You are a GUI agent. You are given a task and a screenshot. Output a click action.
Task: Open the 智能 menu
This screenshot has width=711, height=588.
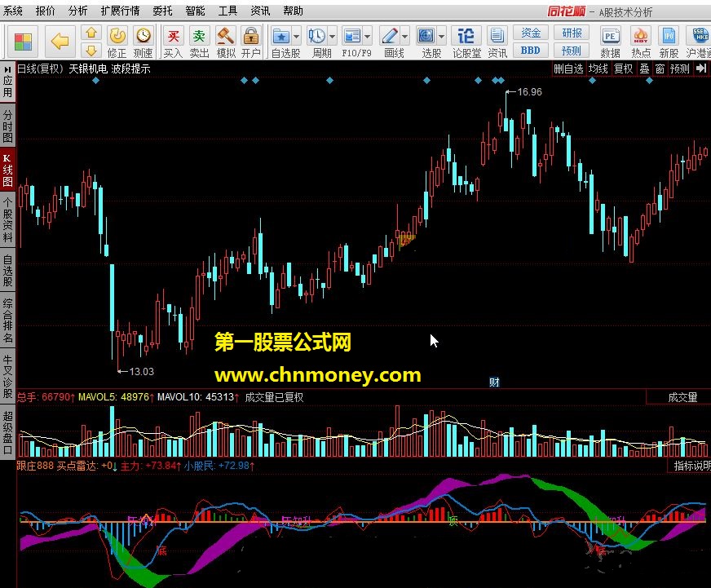point(196,11)
